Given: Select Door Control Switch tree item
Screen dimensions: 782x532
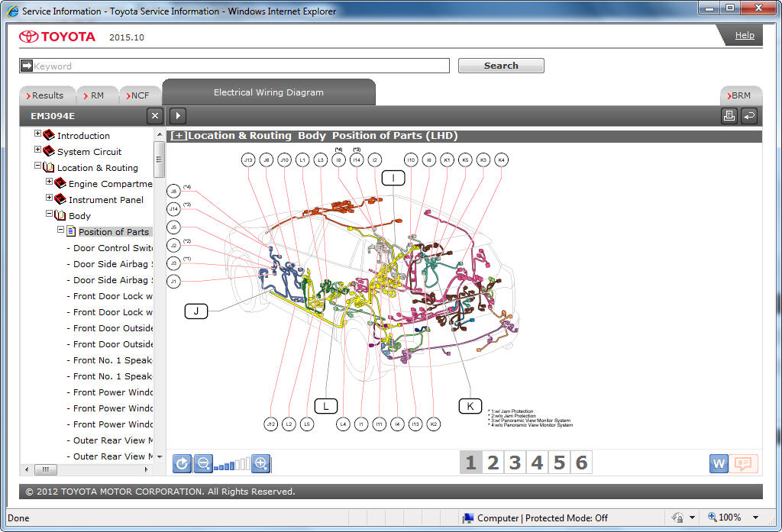Looking at the screenshot, I should (x=113, y=248).
